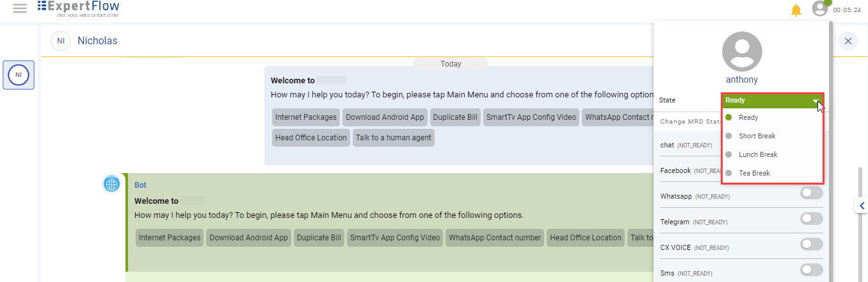Select Short Break from the state list
This screenshot has height=282, width=868.
pos(757,136)
